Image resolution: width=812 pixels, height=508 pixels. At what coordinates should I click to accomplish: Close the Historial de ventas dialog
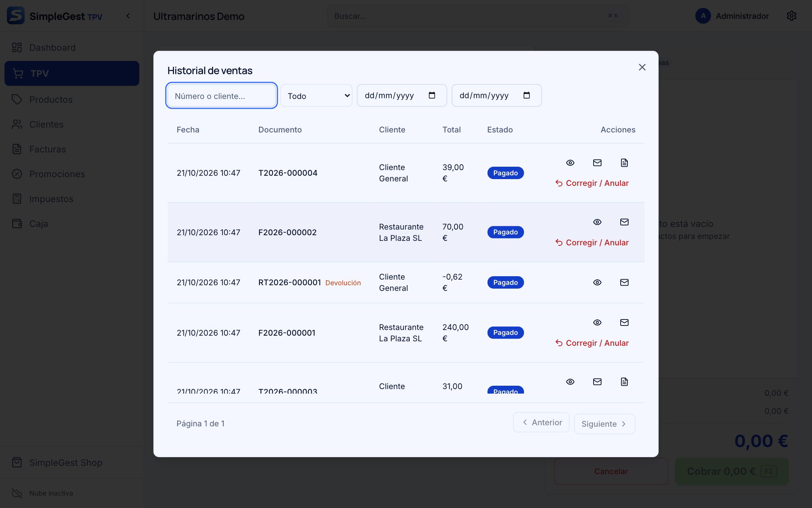[x=642, y=67]
